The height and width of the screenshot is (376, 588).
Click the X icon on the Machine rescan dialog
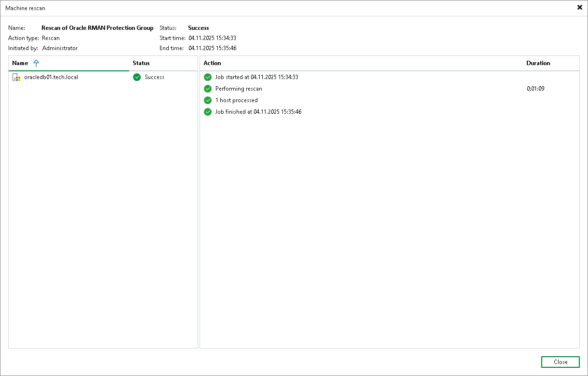pos(580,7)
